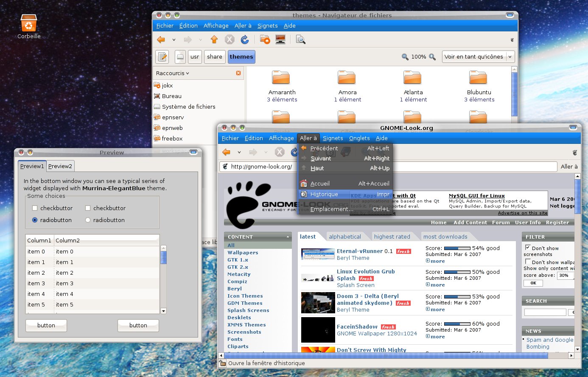This screenshot has width=588, height=377.
Task: Click the URL field with http://gnome-look.org/
Action: coord(388,167)
